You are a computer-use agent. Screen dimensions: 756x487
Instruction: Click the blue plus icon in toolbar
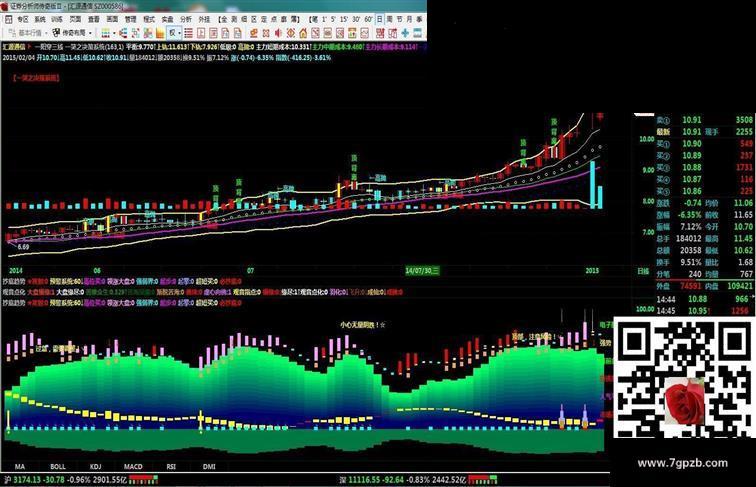point(405,33)
